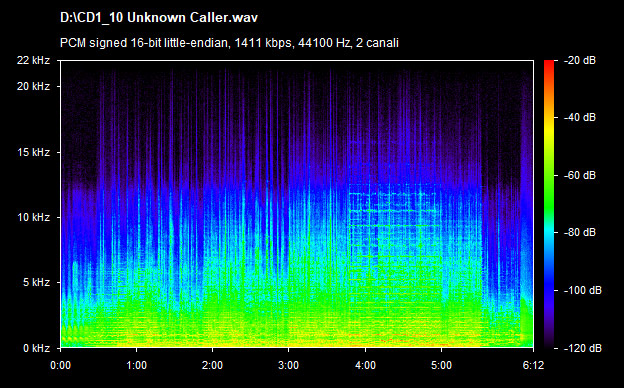Click the -100 dB label on color legend

583,290
